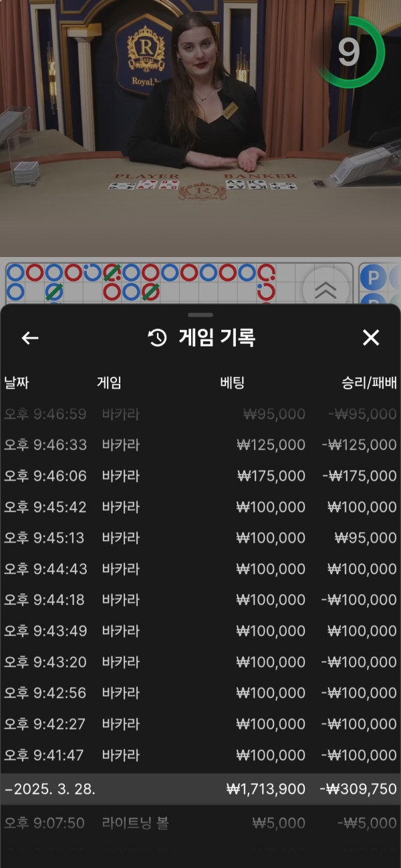Click the 승리/패배 column header

(369, 383)
